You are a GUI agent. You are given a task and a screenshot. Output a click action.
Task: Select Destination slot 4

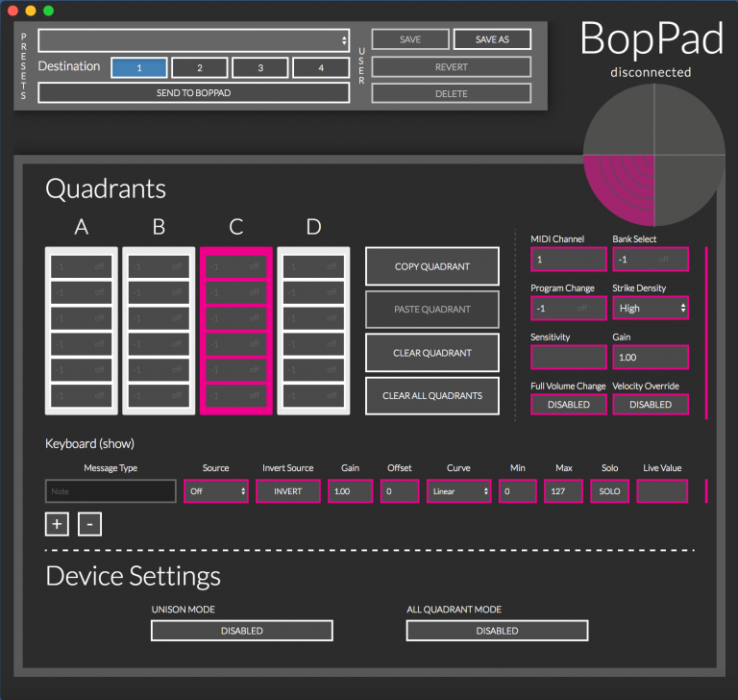[x=321, y=68]
